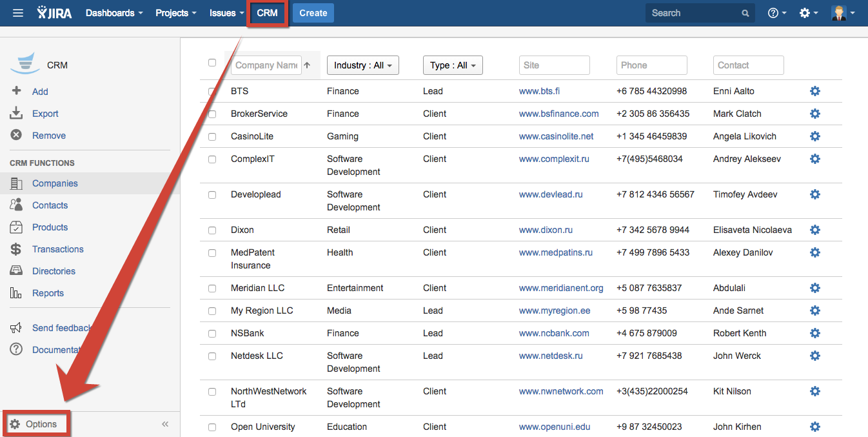Image resolution: width=868 pixels, height=437 pixels.
Task: Click the Reports chart icon
Action: pyautogui.click(x=17, y=293)
